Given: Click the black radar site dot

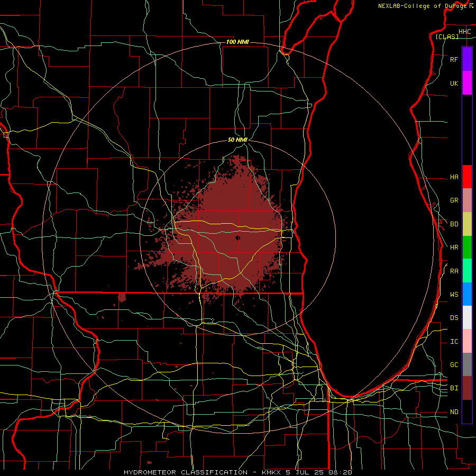Looking at the screenshot, I should pyautogui.click(x=237, y=237).
